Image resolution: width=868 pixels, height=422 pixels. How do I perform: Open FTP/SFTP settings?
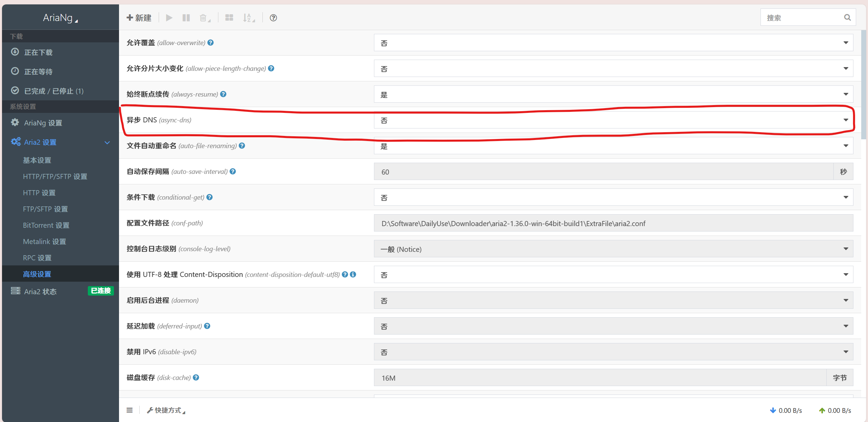[45, 209]
